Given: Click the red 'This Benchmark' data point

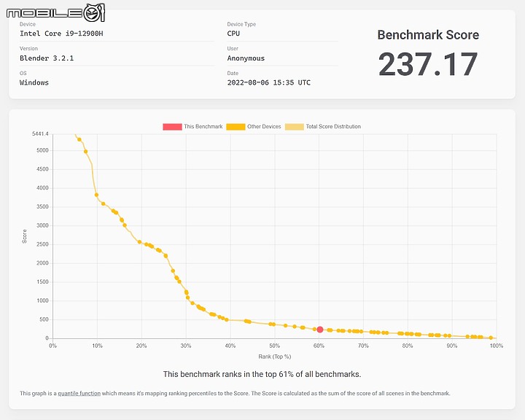Looking at the screenshot, I should point(320,330).
